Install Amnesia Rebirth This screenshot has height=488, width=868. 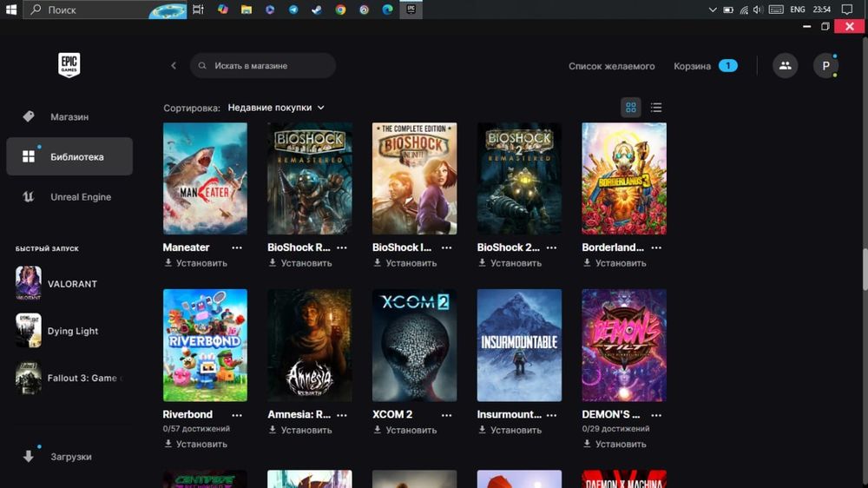point(300,430)
